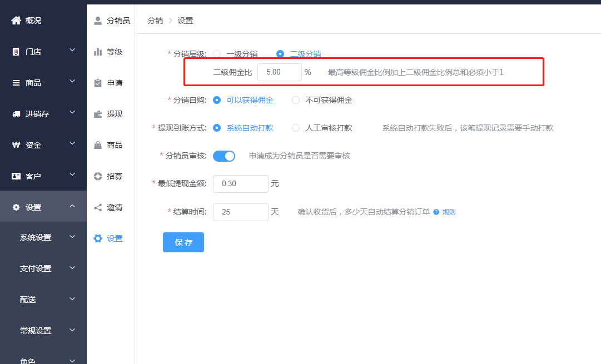Viewport: 601px width, 364px height.
Task: Open 邀请 submenu item
Action: point(115,207)
